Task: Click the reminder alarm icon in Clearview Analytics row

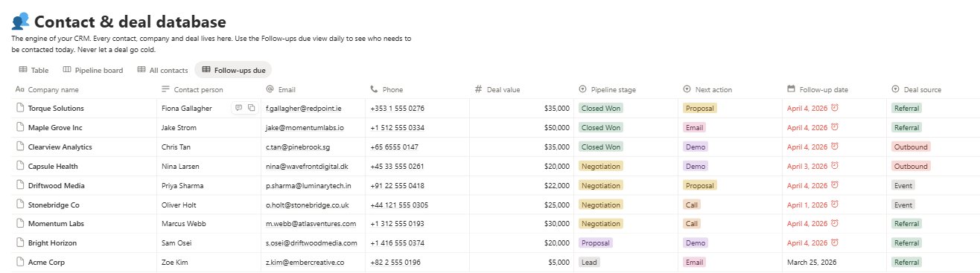Action: click(x=835, y=147)
